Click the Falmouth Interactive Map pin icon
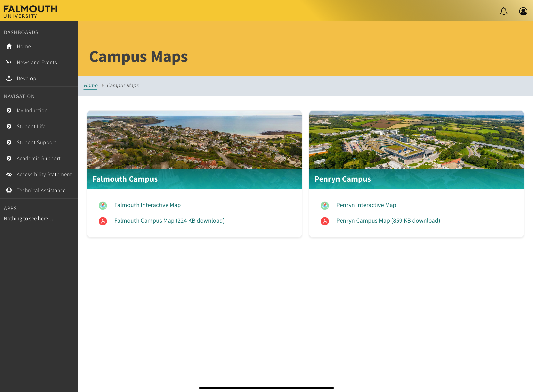 pos(103,205)
